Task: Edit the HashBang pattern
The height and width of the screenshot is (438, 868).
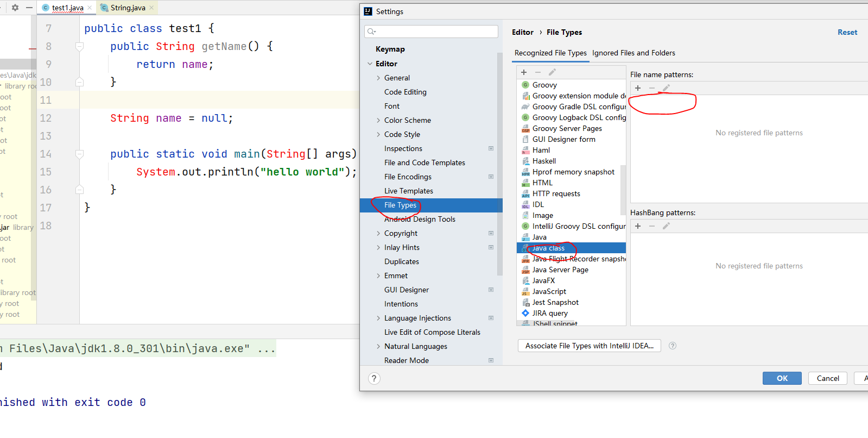Action: click(x=666, y=226)
